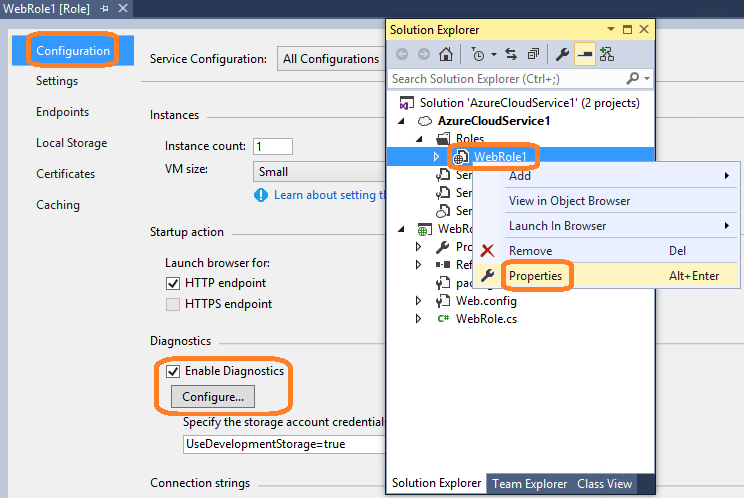744x498 pixels.
Task: Expand the References node
Action: pos(418,265)
